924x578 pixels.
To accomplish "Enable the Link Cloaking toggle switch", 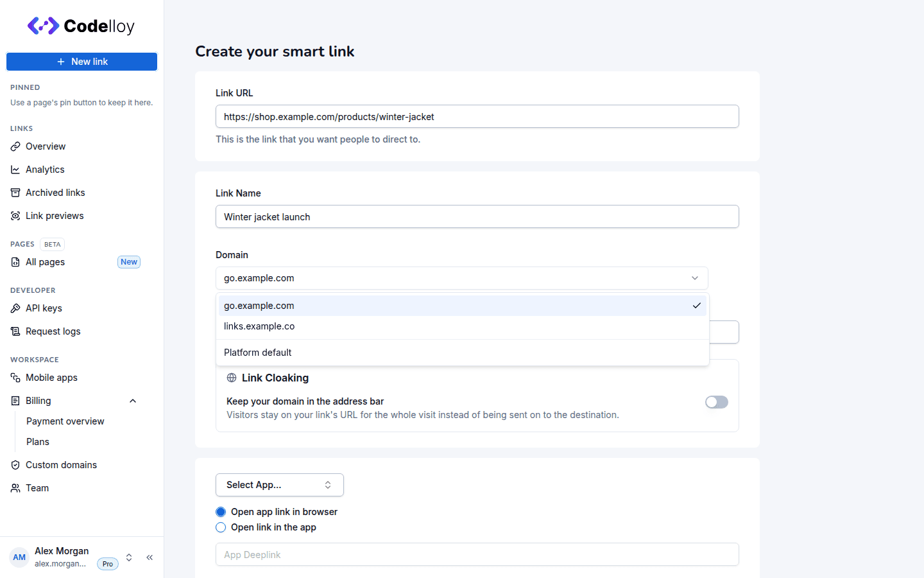I will pyautogui.click(x=717, y=402).
